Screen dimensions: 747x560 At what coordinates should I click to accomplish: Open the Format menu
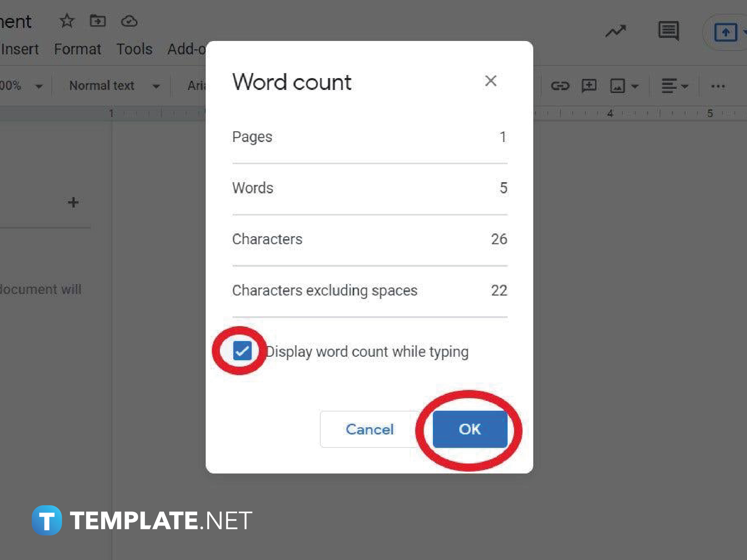click(78, 49)
